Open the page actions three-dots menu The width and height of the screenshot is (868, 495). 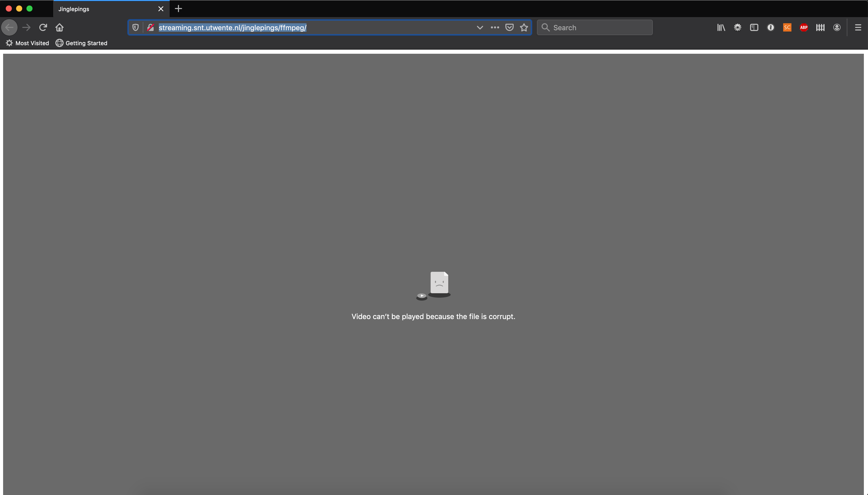[495, 28]
